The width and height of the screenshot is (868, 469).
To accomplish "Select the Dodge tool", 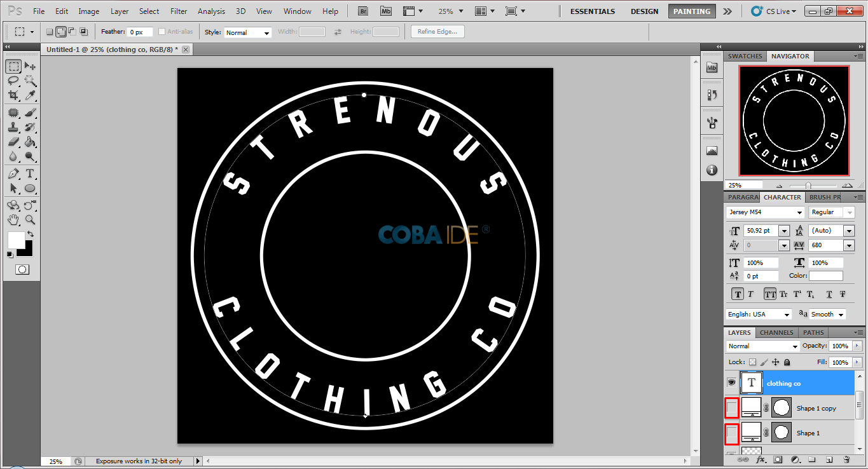I will point(30,156).
